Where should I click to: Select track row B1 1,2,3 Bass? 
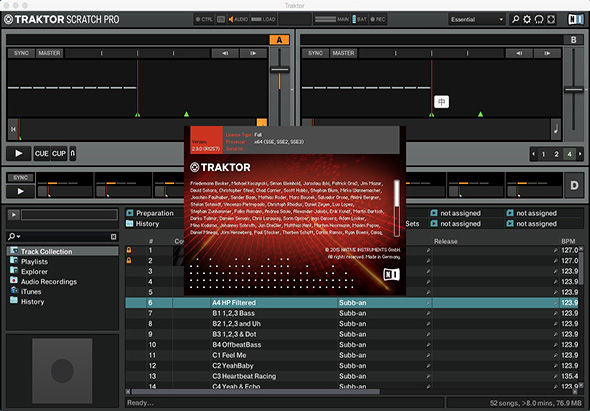click(x=351, y=313)
